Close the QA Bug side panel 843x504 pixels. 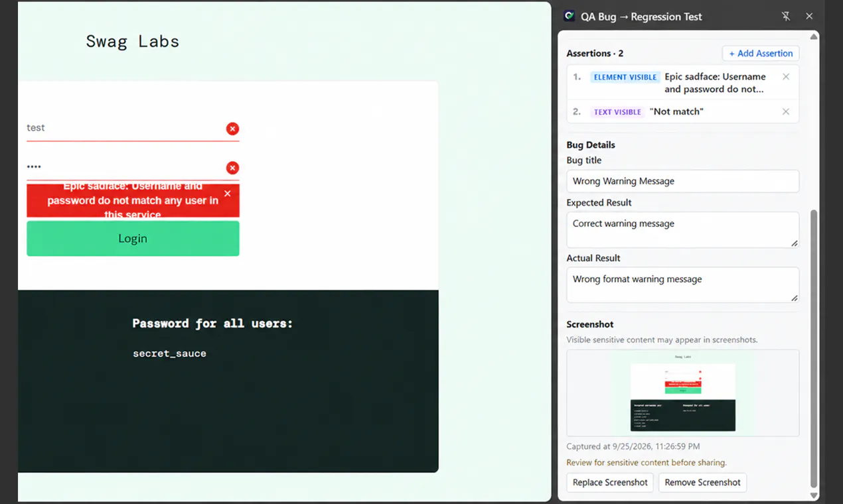[809, 17]
